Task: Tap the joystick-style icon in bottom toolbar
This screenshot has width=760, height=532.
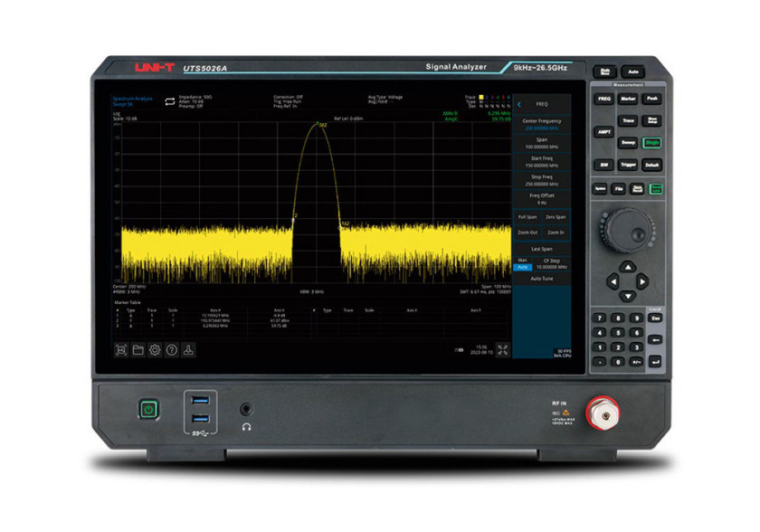Action: 188,350
